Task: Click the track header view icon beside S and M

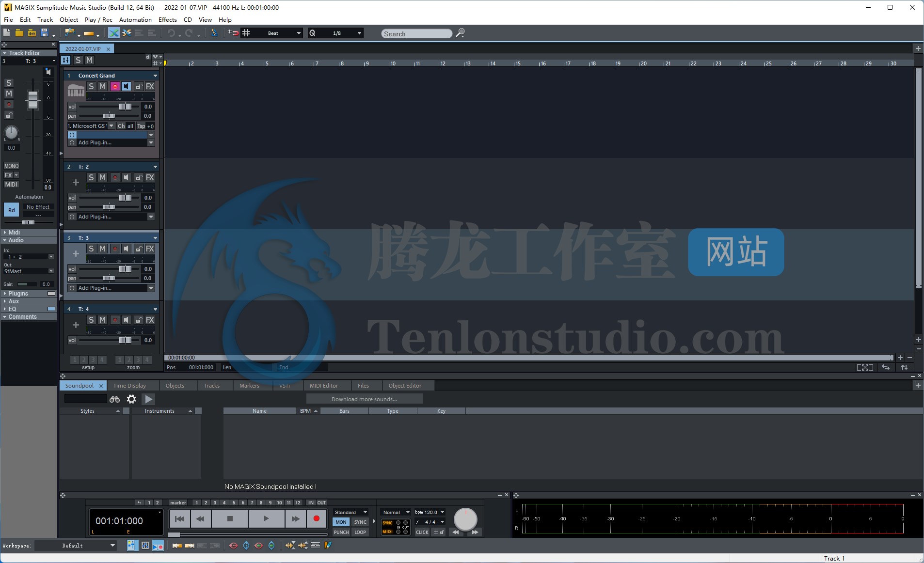Action: coord(66,60)
